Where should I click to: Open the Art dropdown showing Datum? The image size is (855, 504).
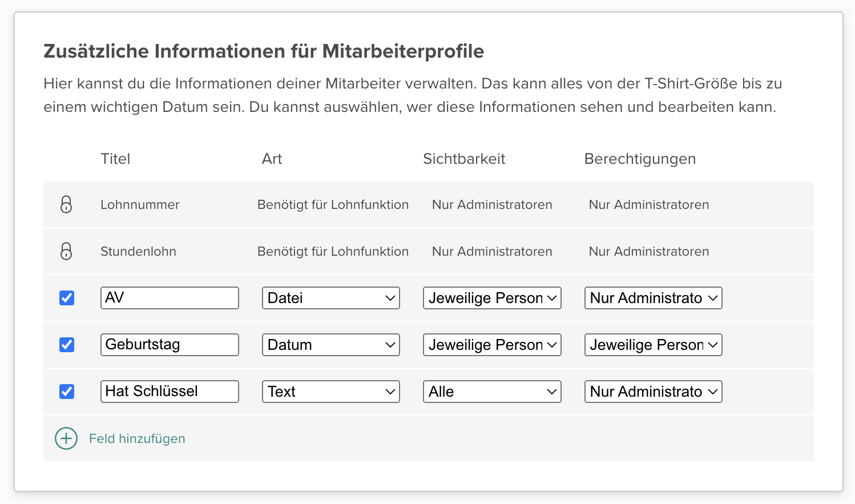(x=331, y=345)
